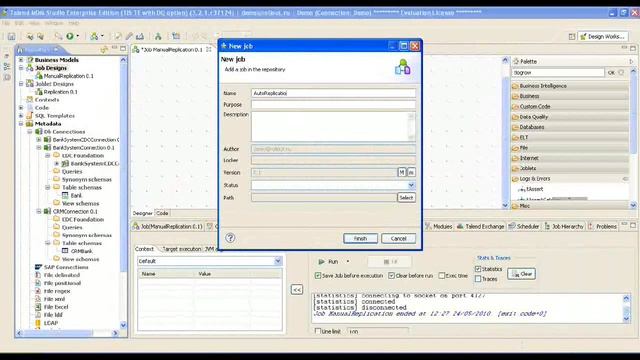Click the ManualReplication 0.1 job icon in tree

point(39,76)
